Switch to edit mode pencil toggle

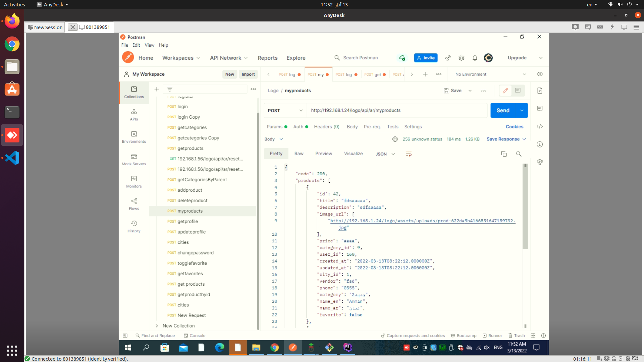click(x=505, y=90)
